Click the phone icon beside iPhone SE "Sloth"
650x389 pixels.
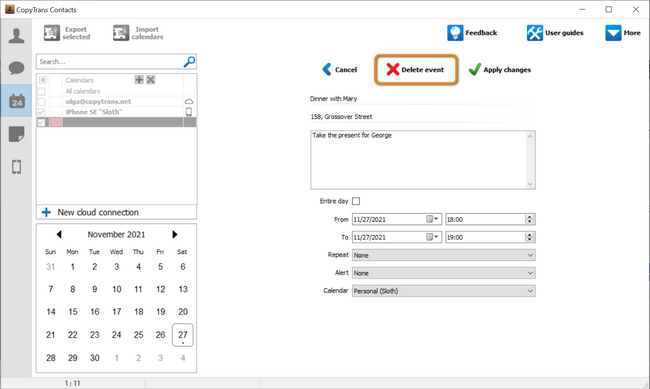tap(189, 112)
